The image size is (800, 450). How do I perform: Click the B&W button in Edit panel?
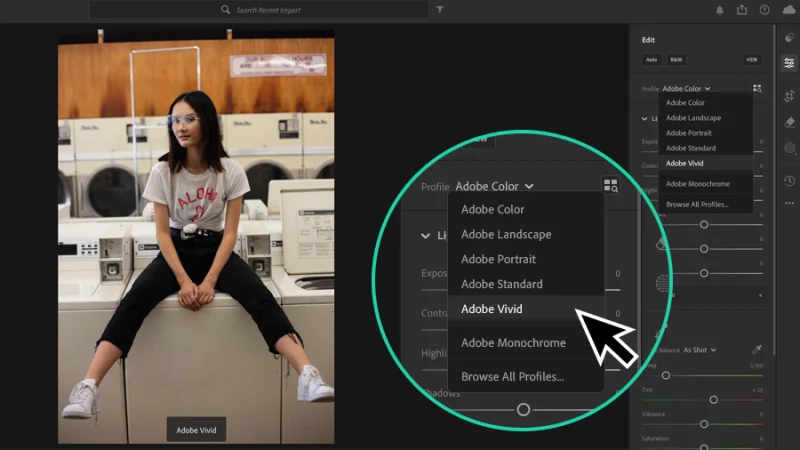pyautogui.click(x=676, y=60)
